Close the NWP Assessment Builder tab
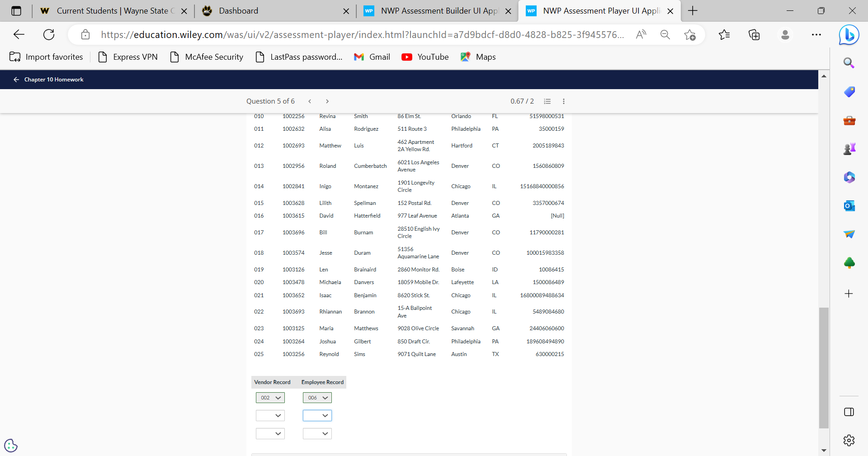Screen dimensions: 868x456 tap(509, 11)
